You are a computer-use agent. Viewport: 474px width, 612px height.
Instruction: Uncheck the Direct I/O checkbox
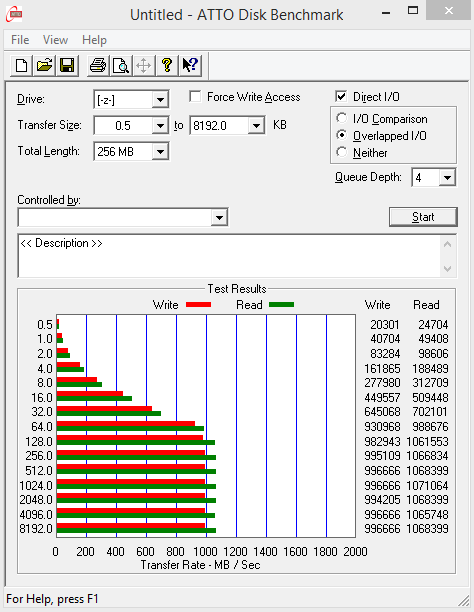click(341, 96)
